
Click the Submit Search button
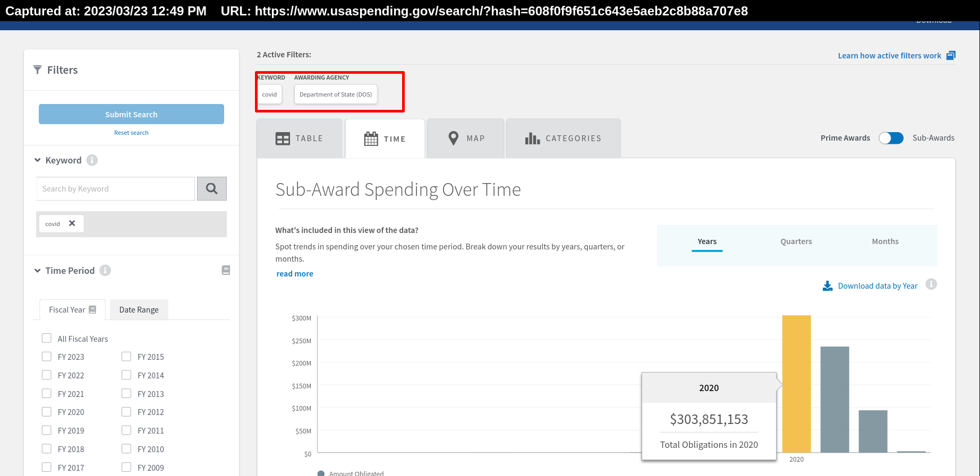click(x=131, y=114)
